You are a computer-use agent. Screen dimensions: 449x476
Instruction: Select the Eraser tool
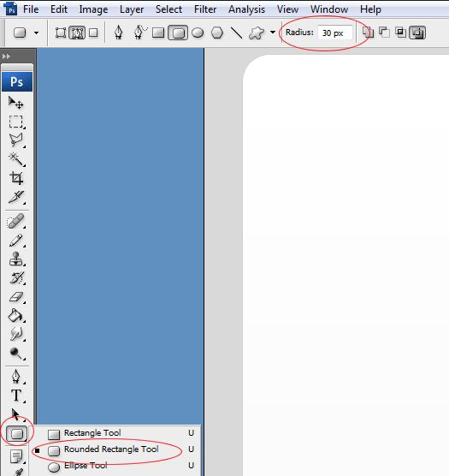pos(16,297)
